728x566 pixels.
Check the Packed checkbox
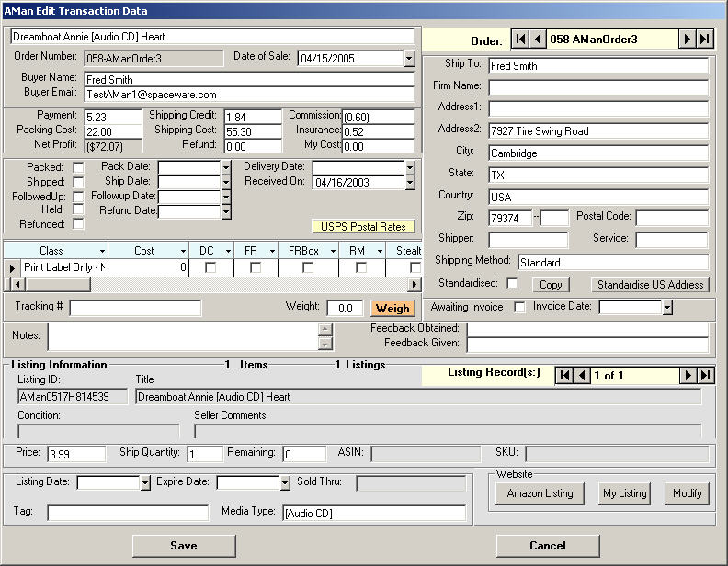coord(78,167)
